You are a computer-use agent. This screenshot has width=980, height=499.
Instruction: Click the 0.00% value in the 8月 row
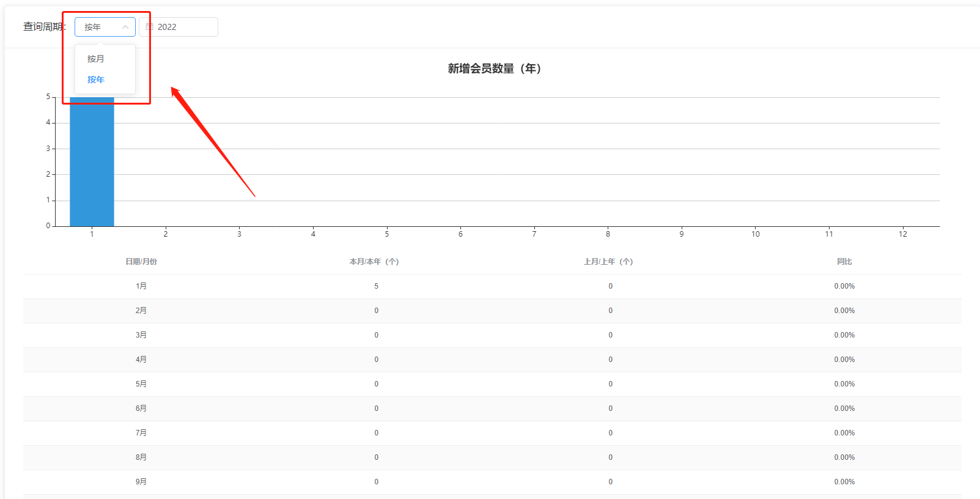[844, 457]
